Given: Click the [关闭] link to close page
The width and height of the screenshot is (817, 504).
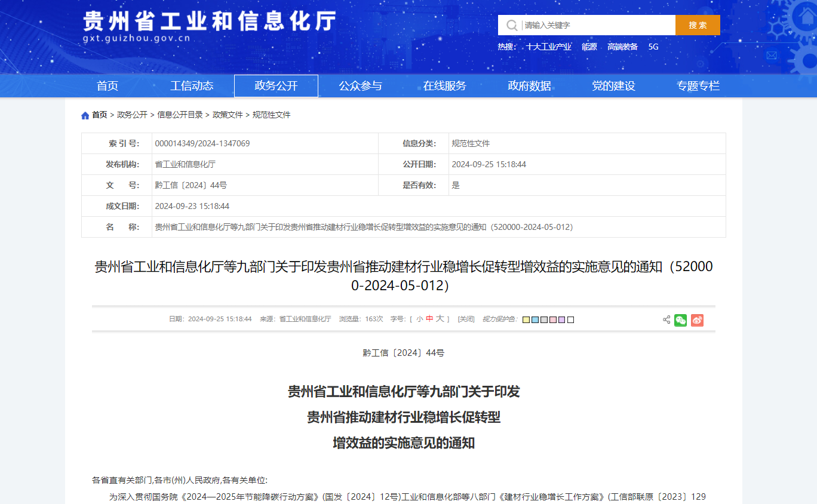Looking at the screenshot, I should coord(466,319).
